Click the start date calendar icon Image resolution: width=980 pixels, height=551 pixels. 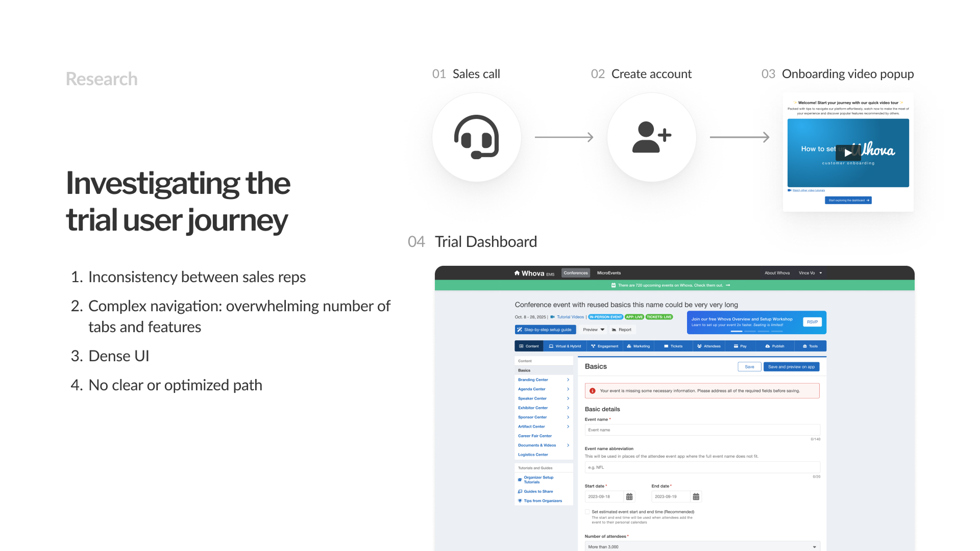point(629,496)
